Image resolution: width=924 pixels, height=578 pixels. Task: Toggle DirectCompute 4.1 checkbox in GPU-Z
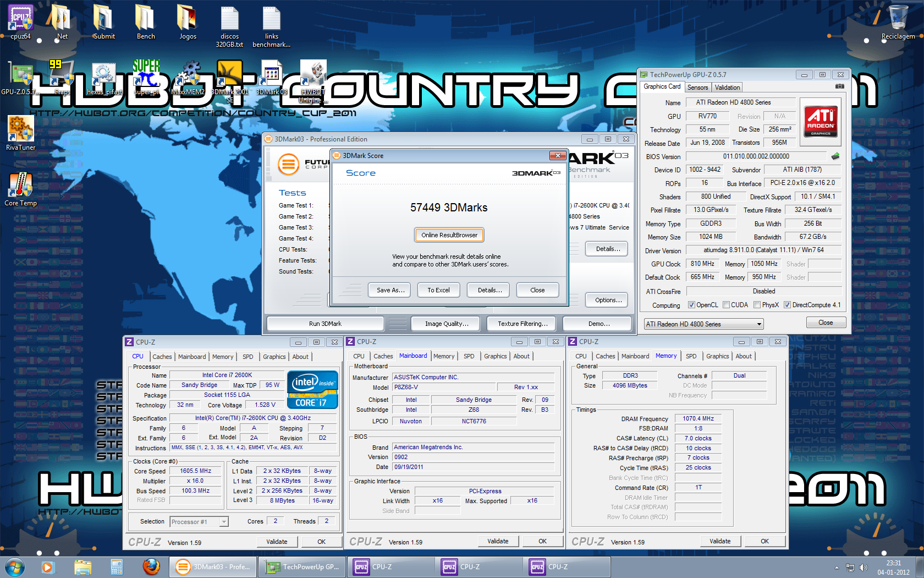(788, 305)
